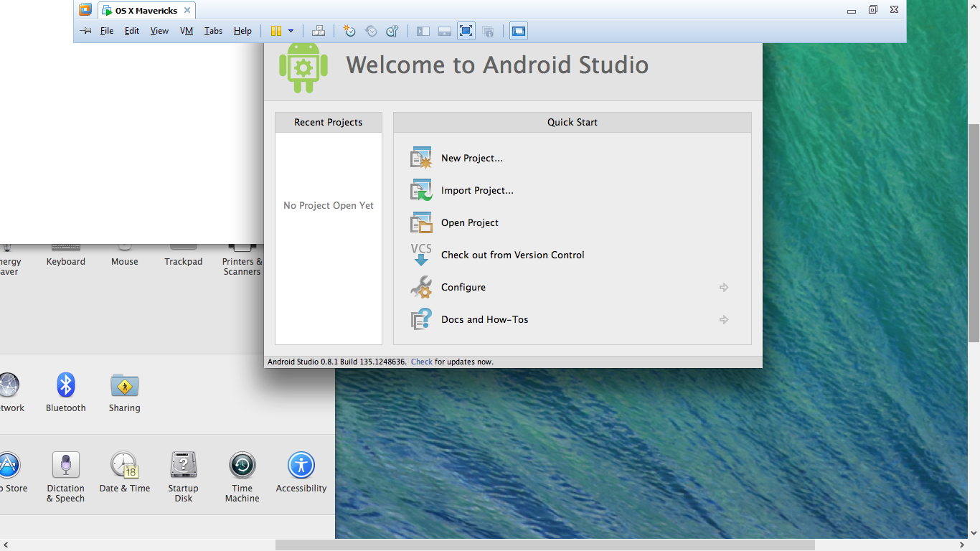Click the 'Welcome to Android Studio' title
This screenshot has height=551, width=980.
click(x=497, y=65)
